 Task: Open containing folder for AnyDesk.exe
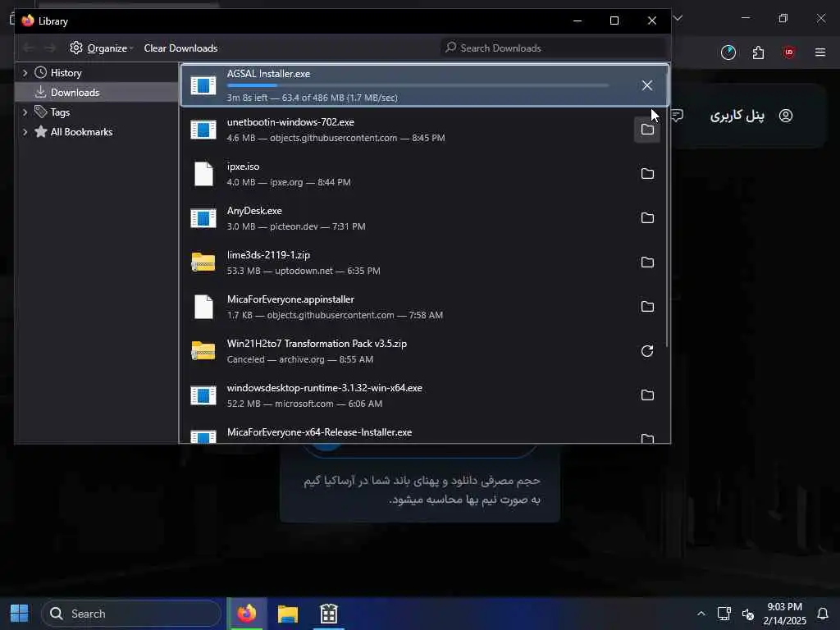tap(647, 218)
